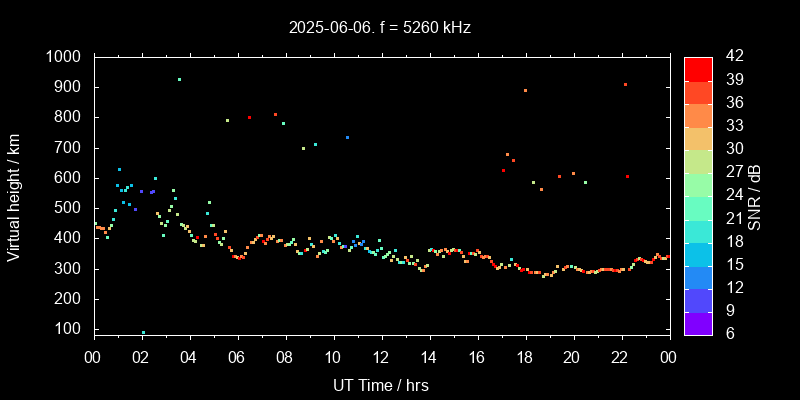Image resolution: width=800 pixels, height=400 pixels.
Task: Click the orange data point near 890 km
Action: [525, 90]
